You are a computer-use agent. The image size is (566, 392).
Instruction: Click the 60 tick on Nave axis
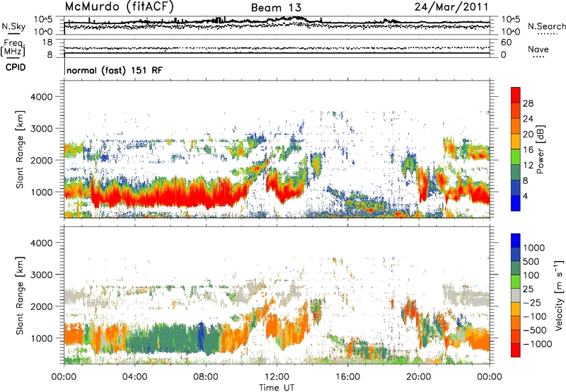tap(506, 42)
